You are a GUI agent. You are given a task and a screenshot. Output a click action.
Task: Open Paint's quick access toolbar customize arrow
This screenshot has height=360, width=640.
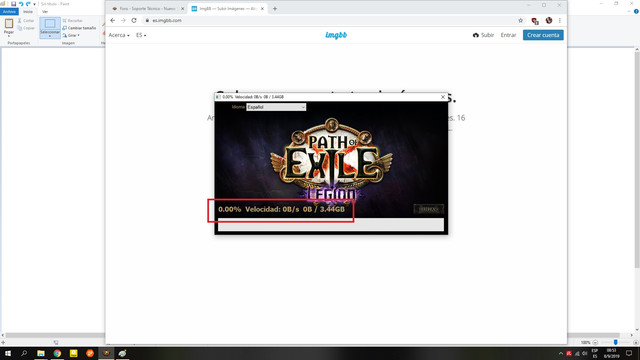click(x=34, y=4)
